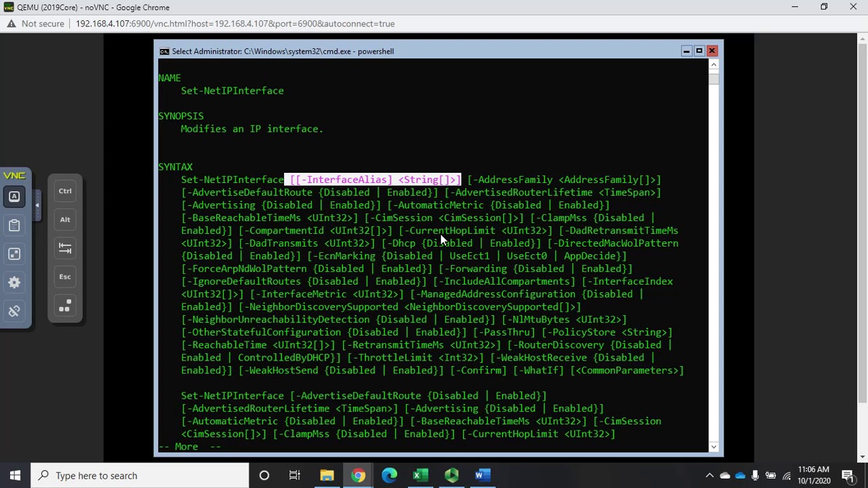
Task: Send the Esc key via noVNC
Action: [65, 277]
